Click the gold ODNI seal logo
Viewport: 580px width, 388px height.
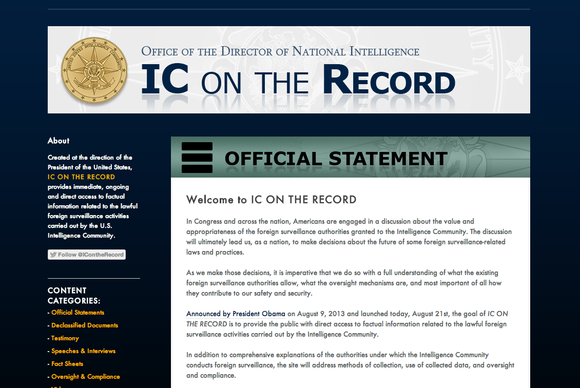coord(94,70)
